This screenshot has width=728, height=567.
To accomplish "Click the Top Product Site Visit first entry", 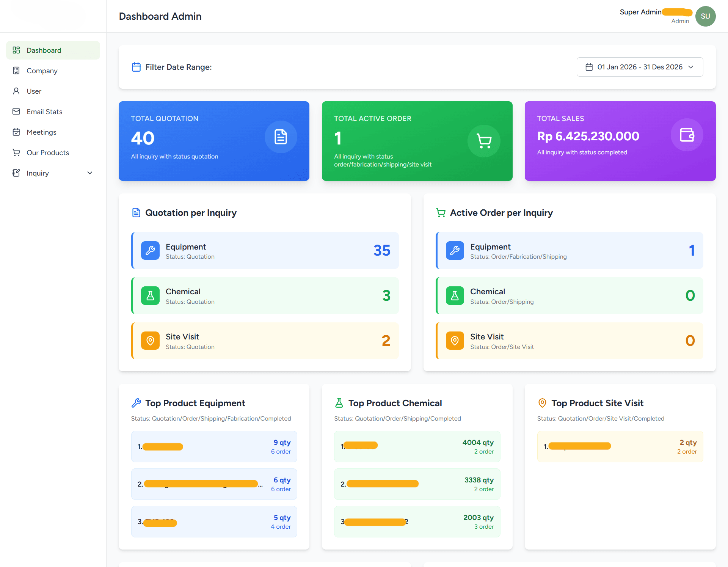I will point(620,446).
